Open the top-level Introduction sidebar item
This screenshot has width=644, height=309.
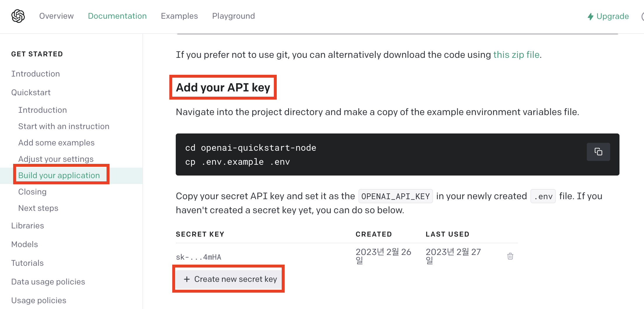tap(35, 74)
